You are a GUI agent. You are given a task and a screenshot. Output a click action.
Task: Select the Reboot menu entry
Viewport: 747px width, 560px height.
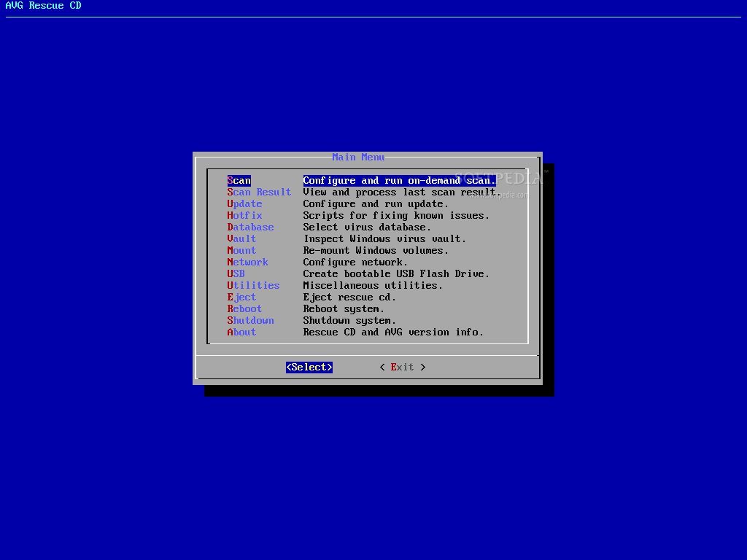pyautogui.click(x=244, y=308)
